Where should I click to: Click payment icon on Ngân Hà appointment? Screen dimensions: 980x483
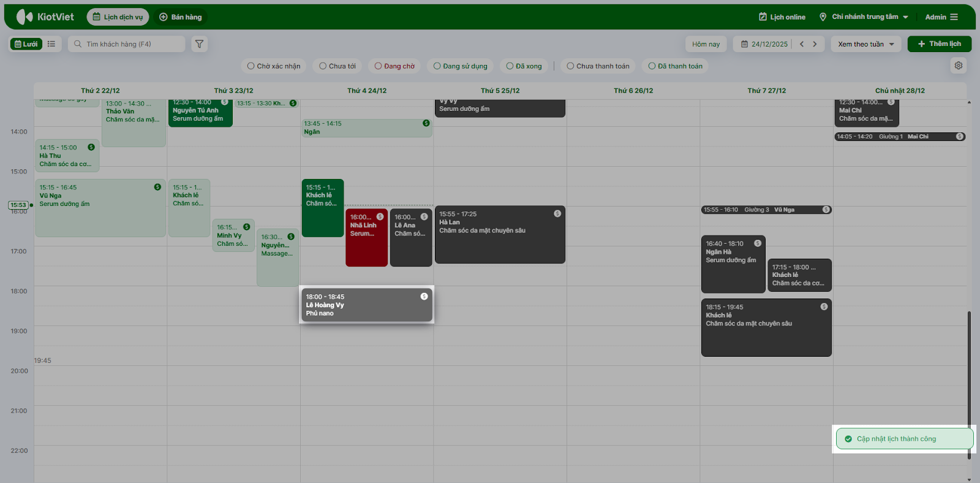point(758,243)
